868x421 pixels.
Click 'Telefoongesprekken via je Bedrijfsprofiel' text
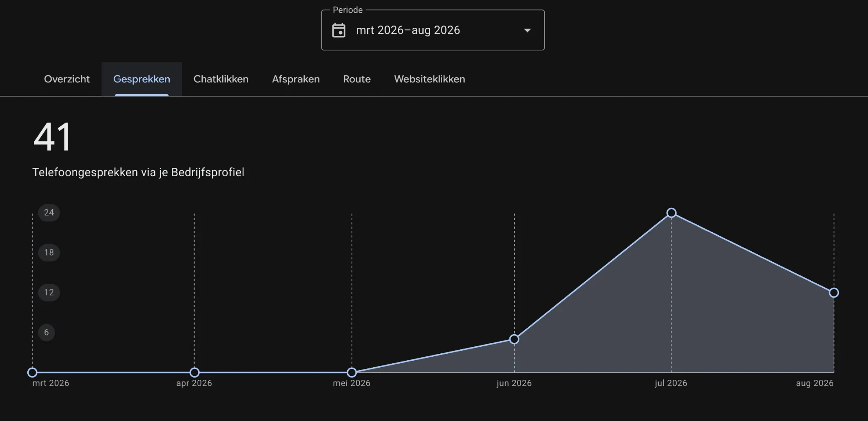(138, 172)
